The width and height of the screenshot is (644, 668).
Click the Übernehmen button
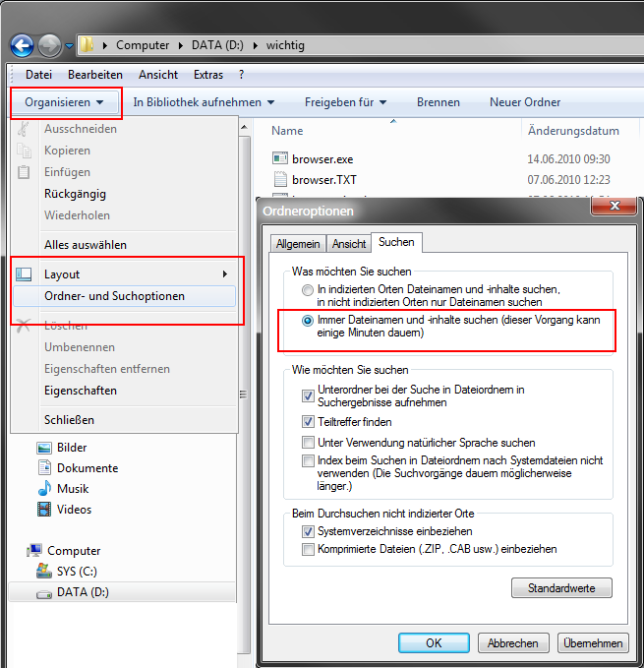pos(593,642)
